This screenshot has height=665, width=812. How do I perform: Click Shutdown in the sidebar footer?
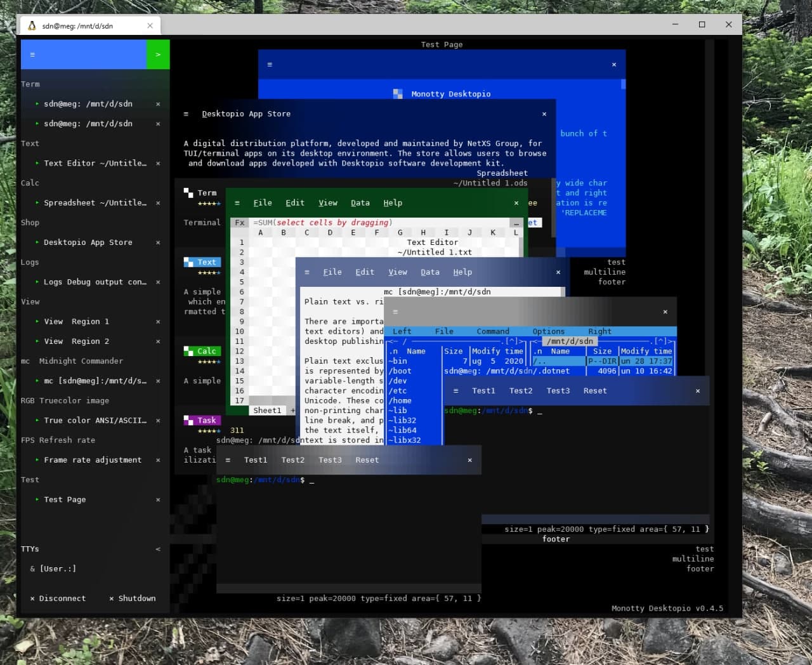tap(132, 598)
